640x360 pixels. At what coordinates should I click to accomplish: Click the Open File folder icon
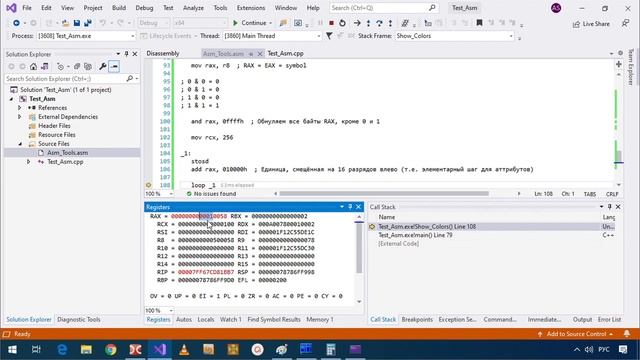click(x=65, y=23)
